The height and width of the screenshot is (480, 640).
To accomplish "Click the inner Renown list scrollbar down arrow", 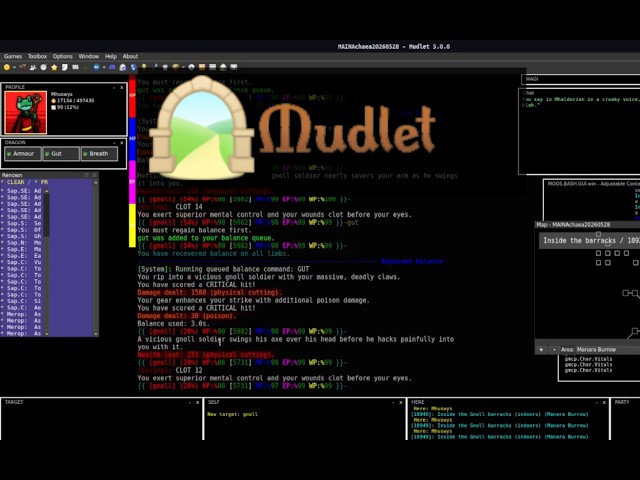I will pos(46,333).
